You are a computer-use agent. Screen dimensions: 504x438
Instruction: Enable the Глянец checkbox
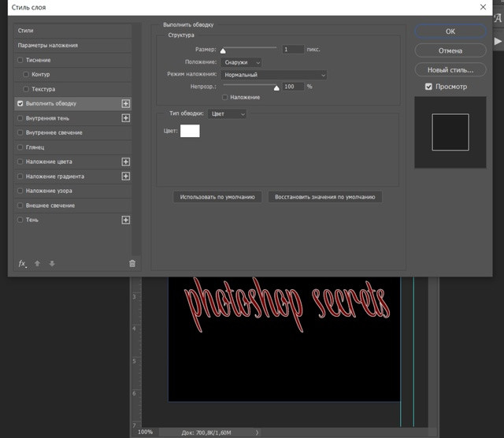20,147
